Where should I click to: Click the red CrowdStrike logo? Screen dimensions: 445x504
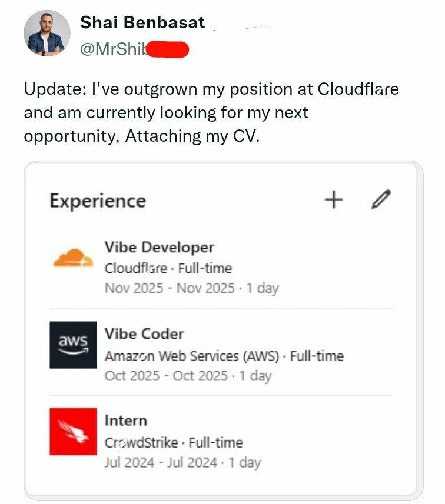click(73, 432)
